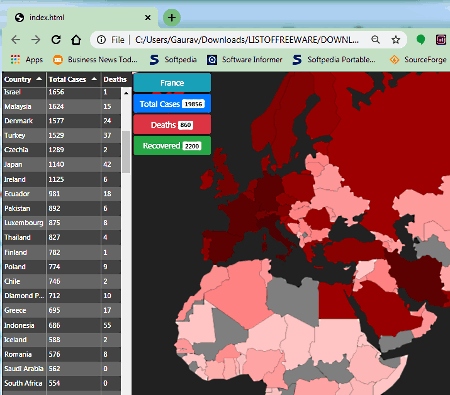View site information icon beside File

101,40
